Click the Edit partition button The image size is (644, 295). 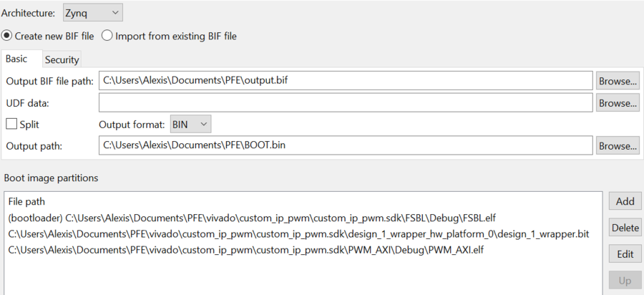point(625,254)
